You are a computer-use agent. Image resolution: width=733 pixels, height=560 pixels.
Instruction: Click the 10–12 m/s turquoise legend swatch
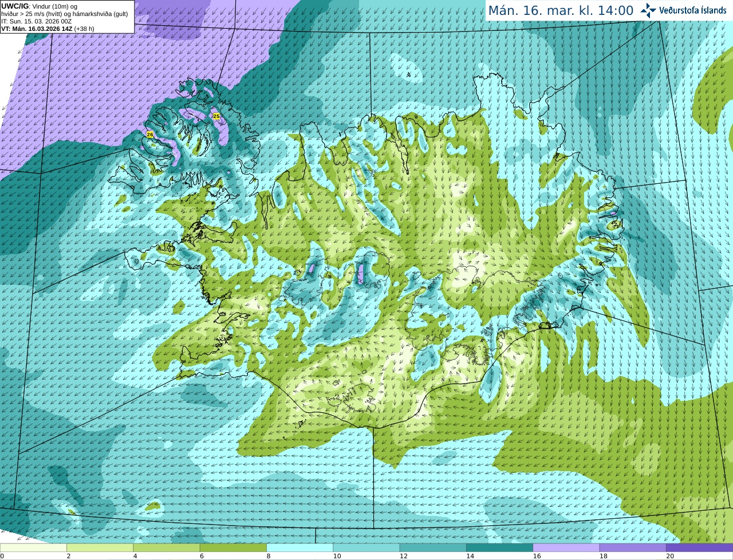366,547
